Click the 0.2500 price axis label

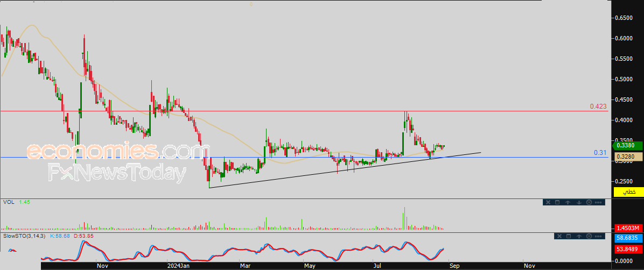[624, 181]
